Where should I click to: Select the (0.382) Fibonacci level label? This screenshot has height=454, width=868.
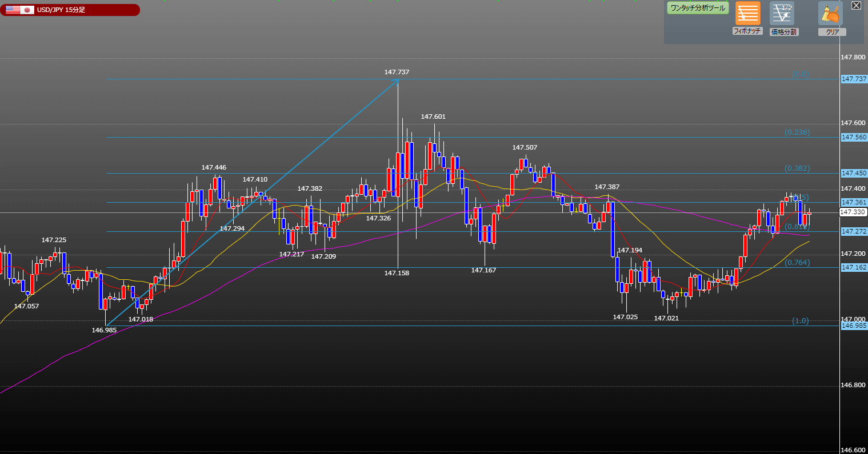(797, 168)
